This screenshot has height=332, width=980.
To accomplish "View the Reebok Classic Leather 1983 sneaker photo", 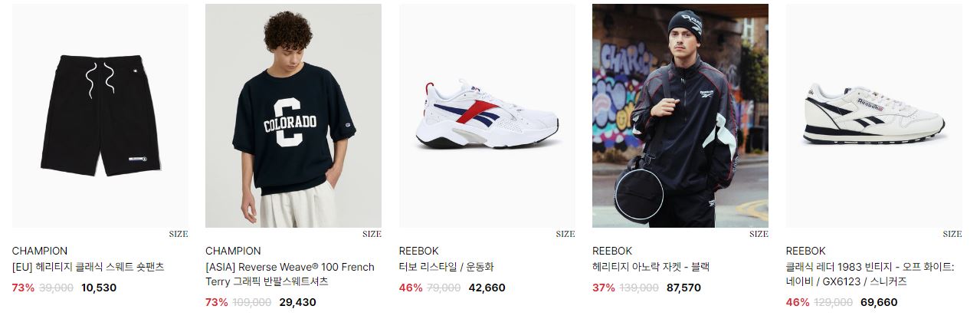I will point(874,116).
